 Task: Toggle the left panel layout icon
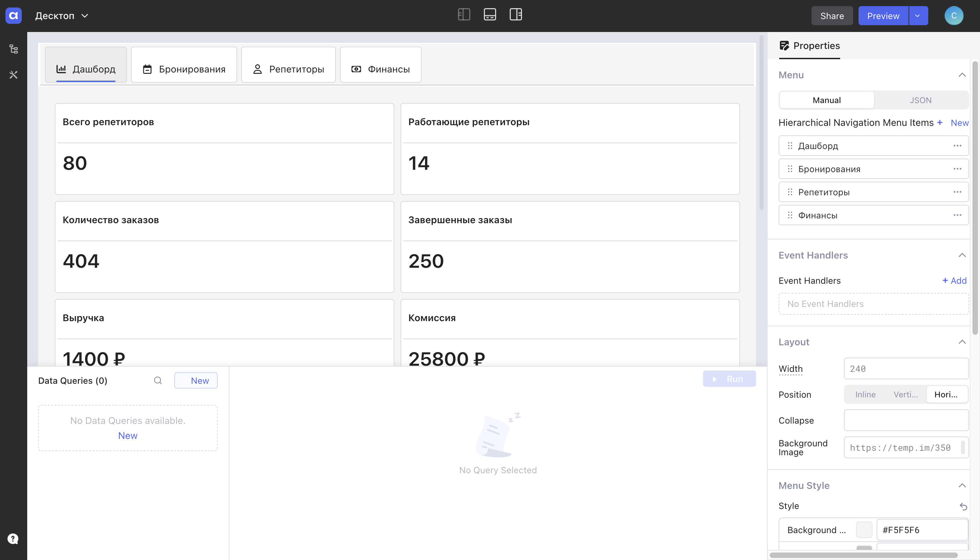pyautogui.click(x=464, y=15)
